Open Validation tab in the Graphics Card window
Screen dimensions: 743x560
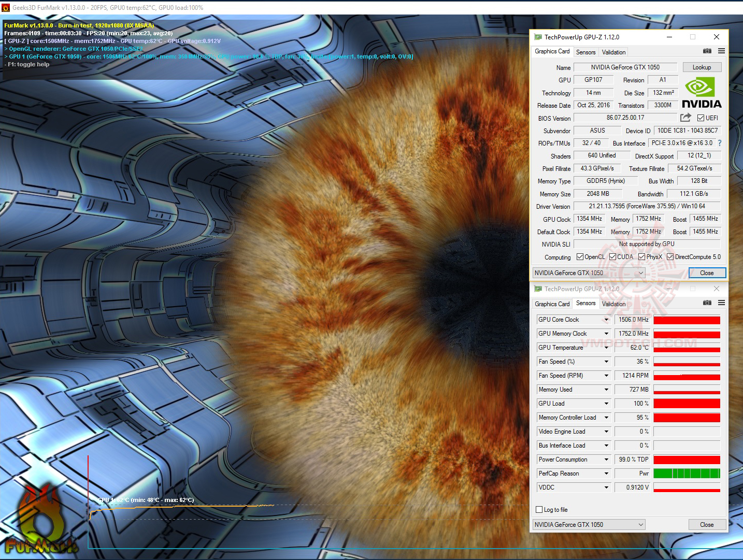point(614,52)
